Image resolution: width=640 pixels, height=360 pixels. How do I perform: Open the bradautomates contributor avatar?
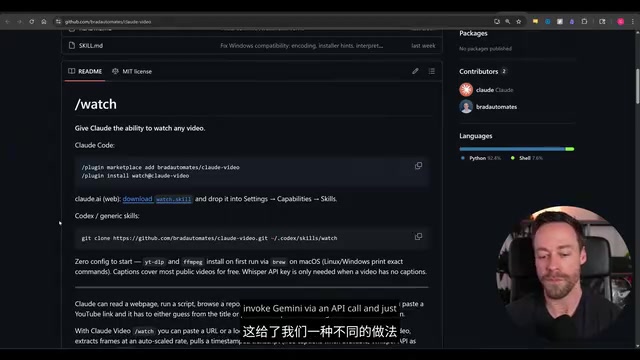(466, 107)
